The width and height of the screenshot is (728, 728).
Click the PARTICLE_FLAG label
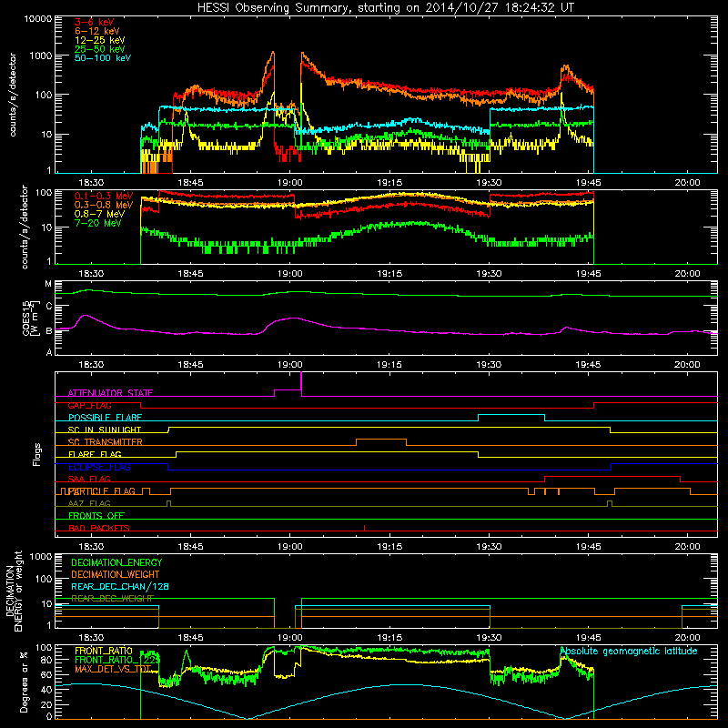coord(102,491)
